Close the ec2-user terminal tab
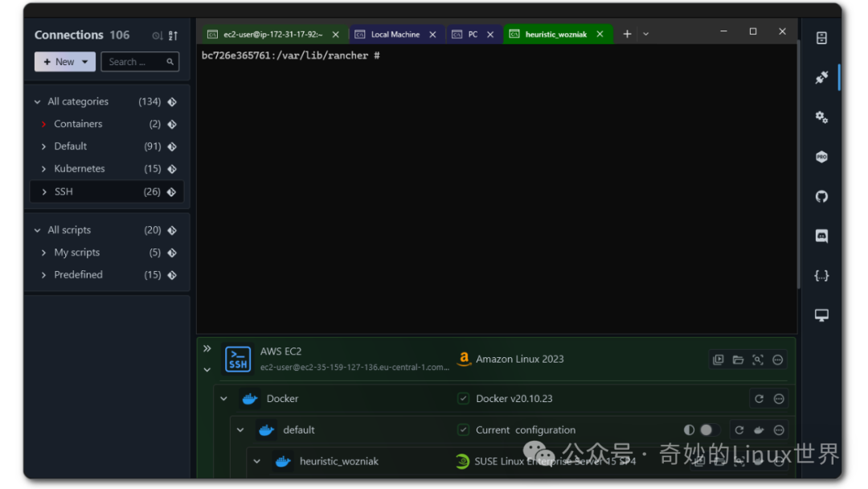 [335, 35]
